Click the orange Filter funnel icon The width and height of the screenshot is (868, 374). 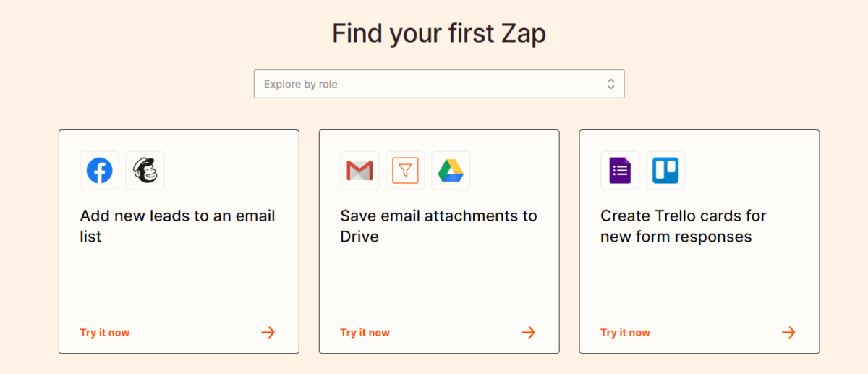405,171
